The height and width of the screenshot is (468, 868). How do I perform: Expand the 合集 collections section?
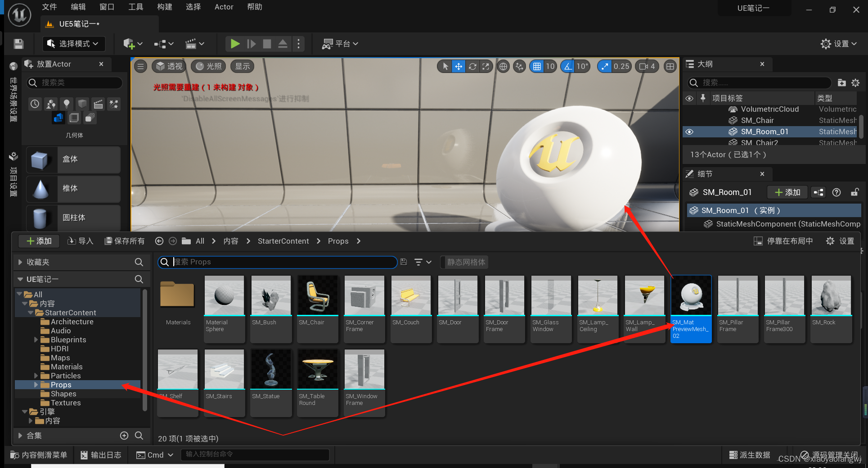click(x=20, y=436)
